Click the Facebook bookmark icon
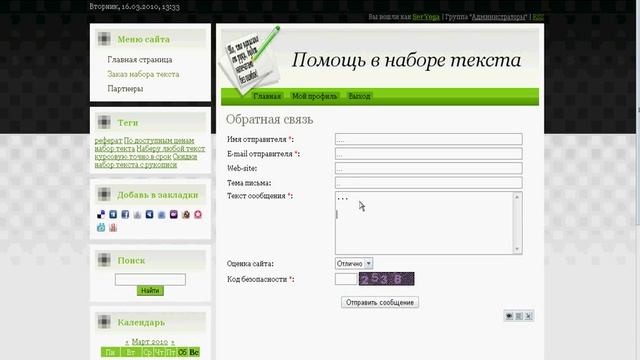Viewport: 640px width, 360px height. click(125, 214)
